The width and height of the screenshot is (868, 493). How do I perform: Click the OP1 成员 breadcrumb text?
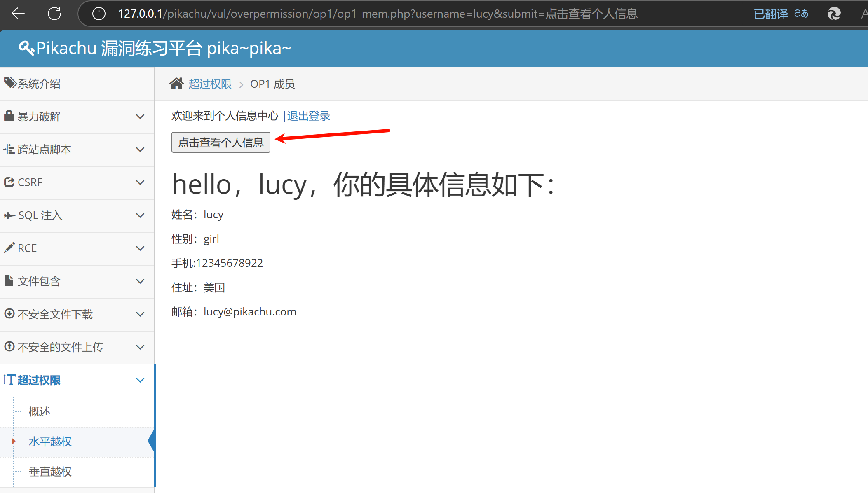(x=272, y=84)
